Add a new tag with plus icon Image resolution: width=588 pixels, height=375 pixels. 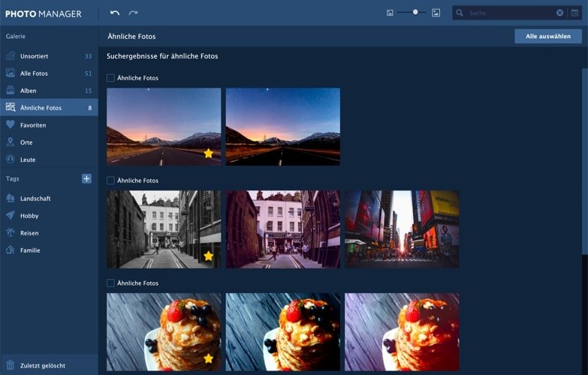(86, 178)
